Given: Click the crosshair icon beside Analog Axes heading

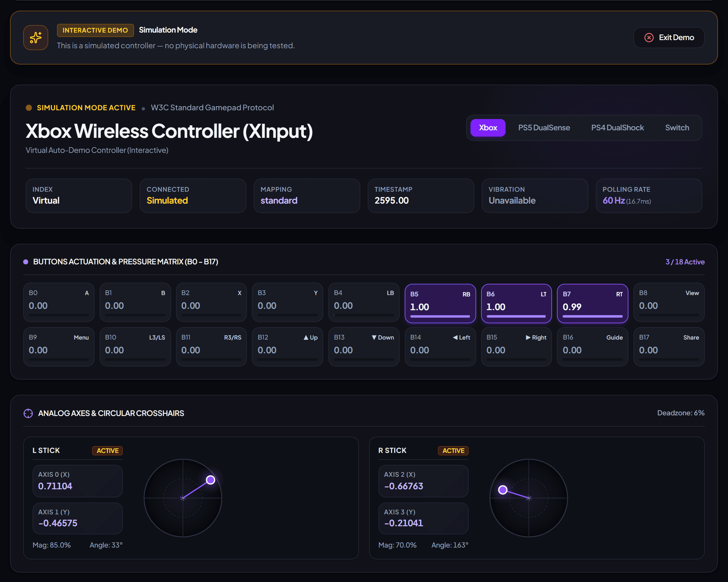Looking at the screenshot, I should tap(28, 413).
